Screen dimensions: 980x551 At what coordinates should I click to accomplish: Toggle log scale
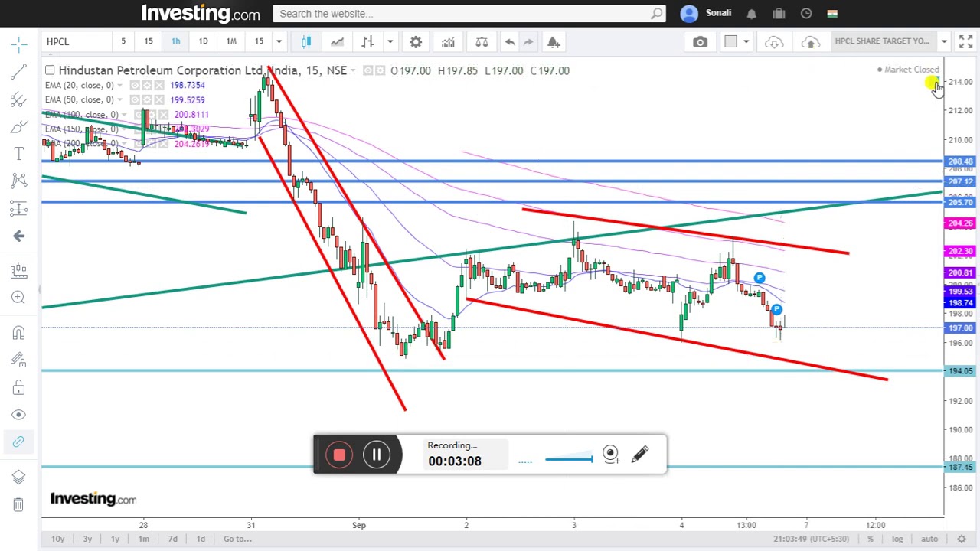pyautogui.click(x=897, y=539)
